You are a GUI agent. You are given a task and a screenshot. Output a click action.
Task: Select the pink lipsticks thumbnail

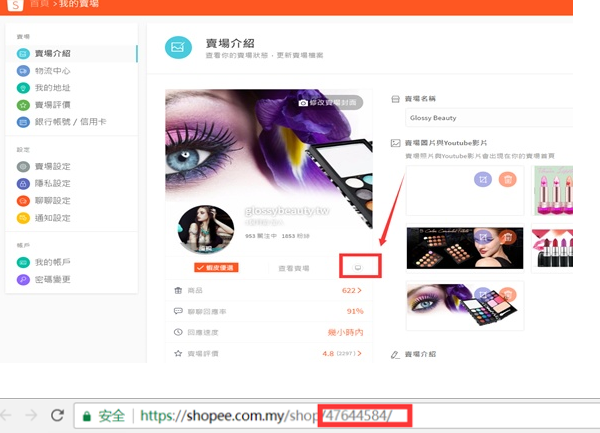[x=553, y=190]
